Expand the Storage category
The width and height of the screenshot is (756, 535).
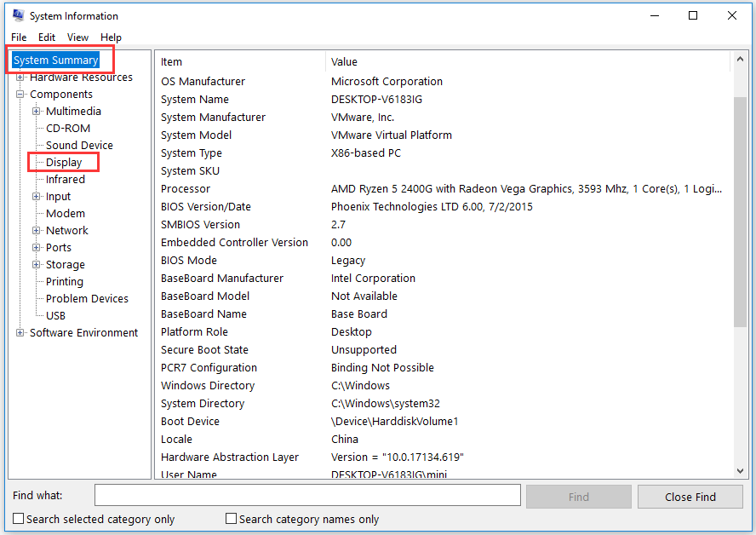(37, 265)
